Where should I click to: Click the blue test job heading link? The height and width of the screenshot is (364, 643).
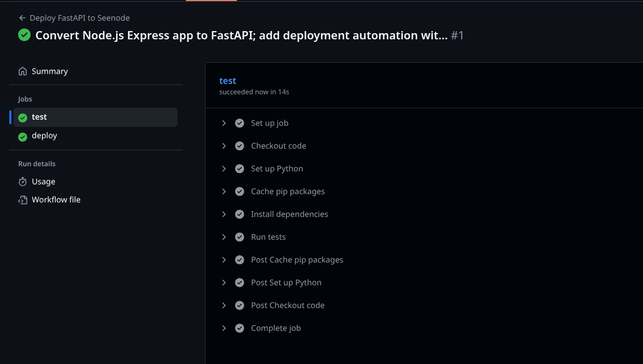[x=228, y=81]
